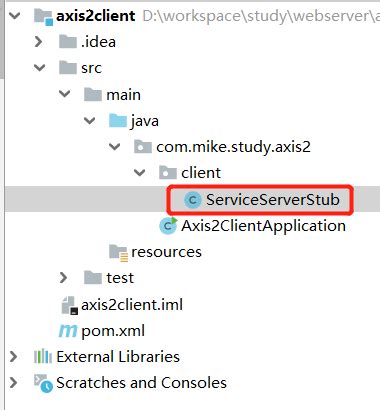Viewport: 380px width, 410px height.
Task: Expand the test folder
Action: pos(63,278)
